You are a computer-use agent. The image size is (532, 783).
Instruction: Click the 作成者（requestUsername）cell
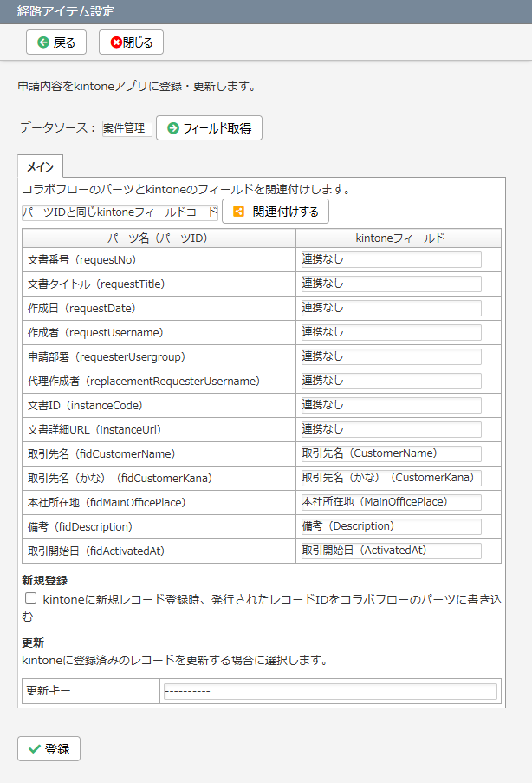point(159,333)
